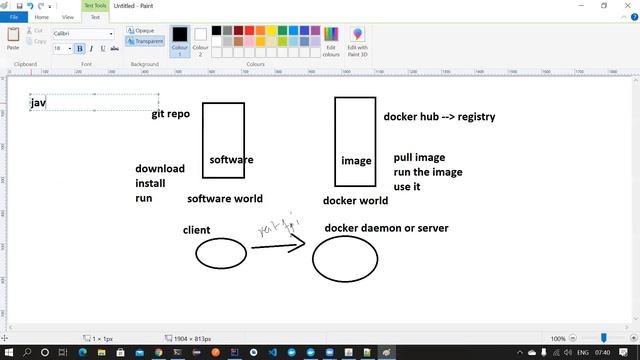
Task: Click the zoom slider handle
Action: tap(603, 338)
